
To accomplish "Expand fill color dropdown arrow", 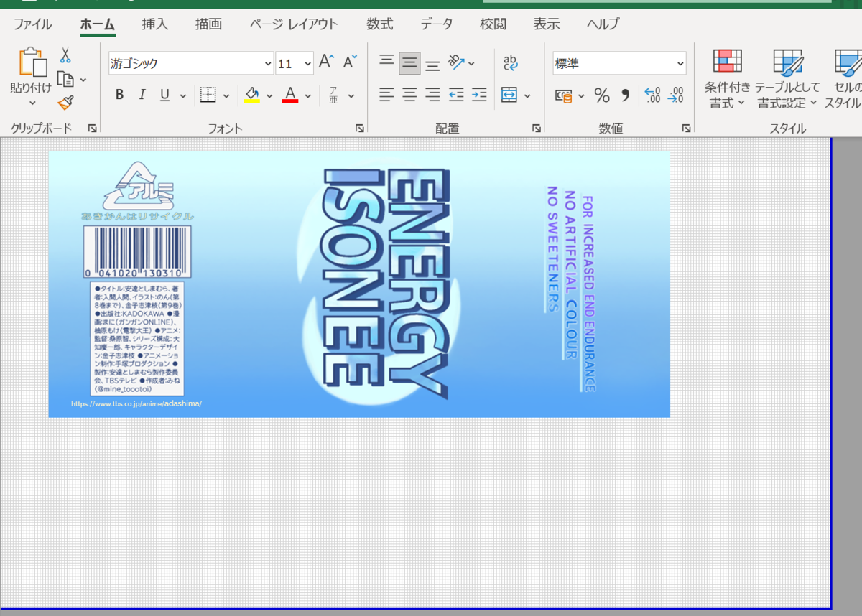I will point(269,95).
